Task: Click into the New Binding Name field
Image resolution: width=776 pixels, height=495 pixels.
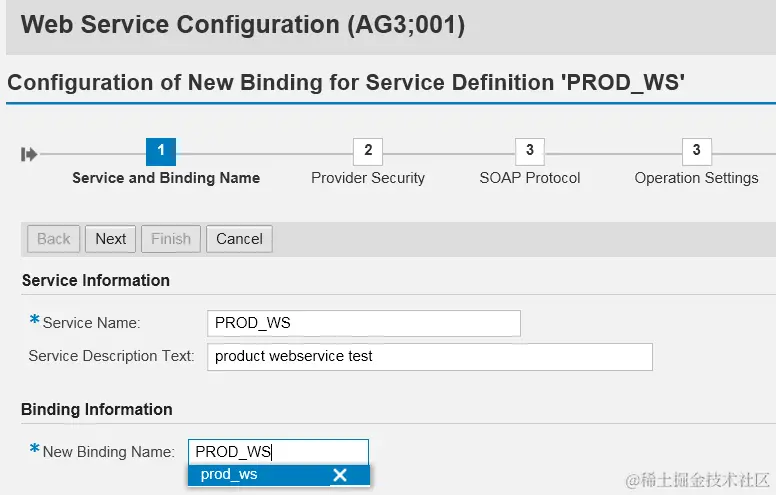Action: click(278, 452)
